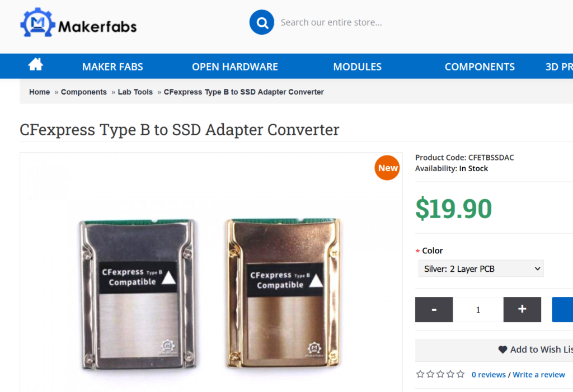
Task: Select the home icon in the navigation bar
Action: pyautogui.click(x=35, y=65)
